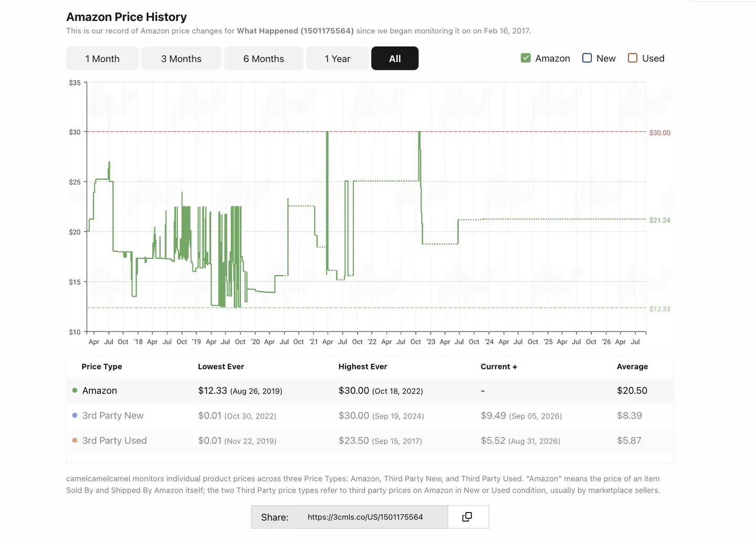Select the All time range tab
This screenshot has height=542, width=756.
coord(395,58)
